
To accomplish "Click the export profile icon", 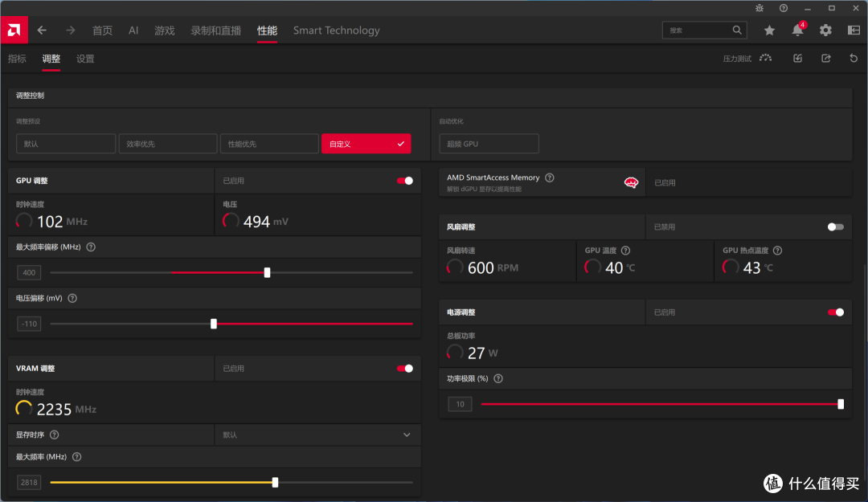I will coord(826,58).
